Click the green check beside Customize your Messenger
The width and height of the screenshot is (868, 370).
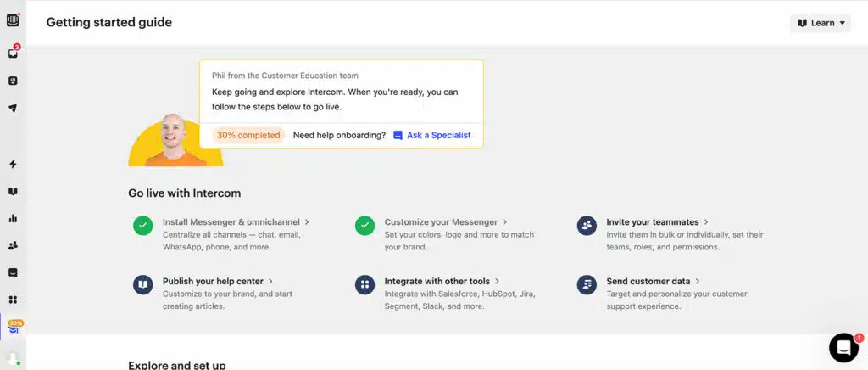click(x=364, y=226)
